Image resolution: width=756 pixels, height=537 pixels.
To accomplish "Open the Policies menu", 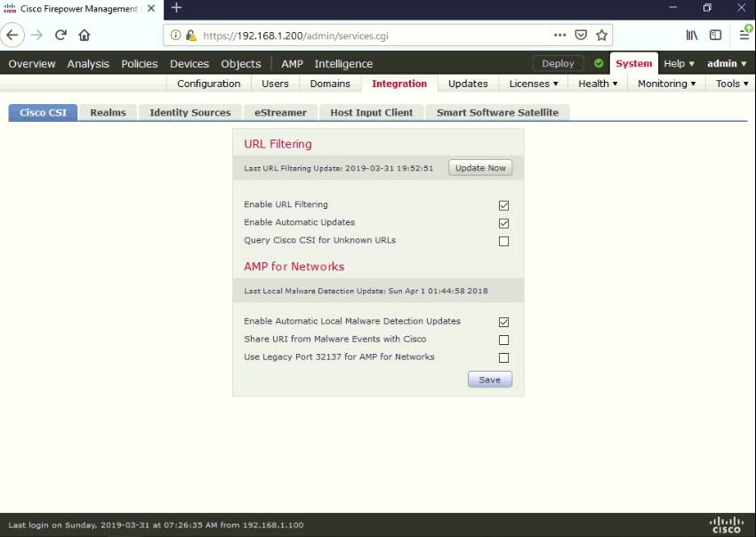I will tap(139, 63).
